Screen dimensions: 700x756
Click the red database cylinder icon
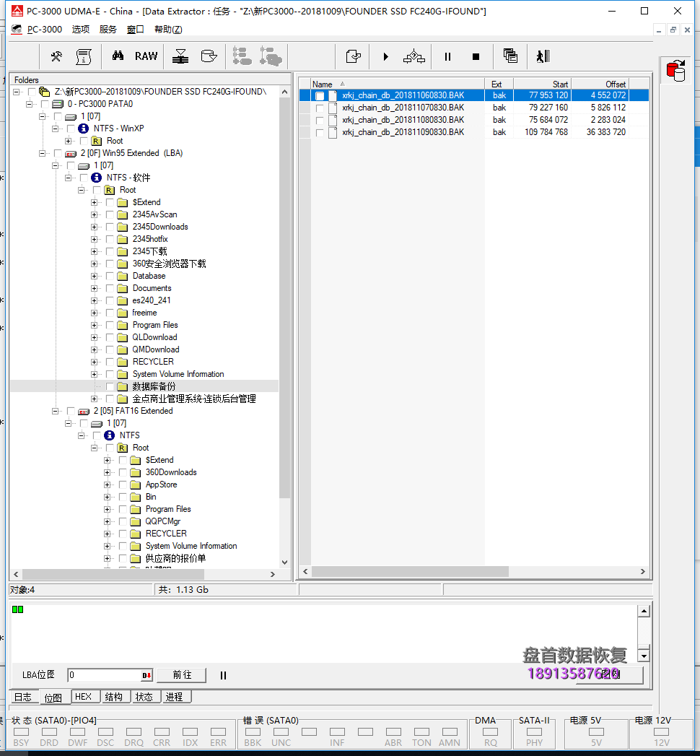pos(676,70)
